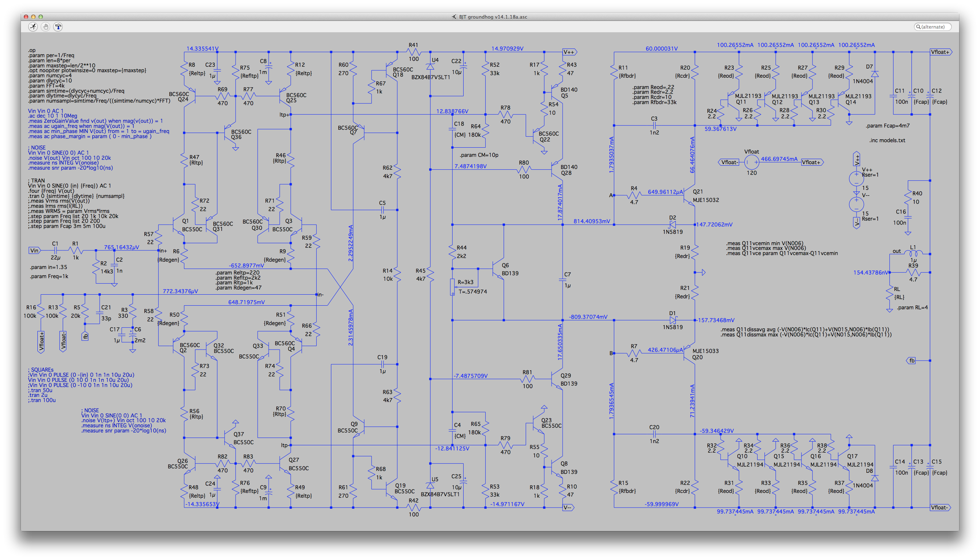Select the U5 zener diode symbol
Screen dimensions: 980x560
(x=430, y=486)
